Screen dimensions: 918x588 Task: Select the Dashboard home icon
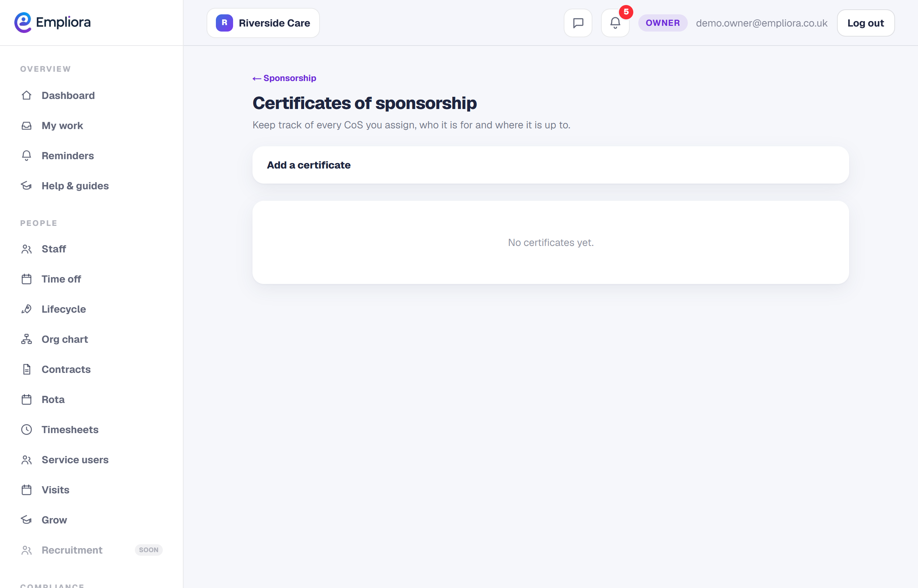[x=26, y=95]
